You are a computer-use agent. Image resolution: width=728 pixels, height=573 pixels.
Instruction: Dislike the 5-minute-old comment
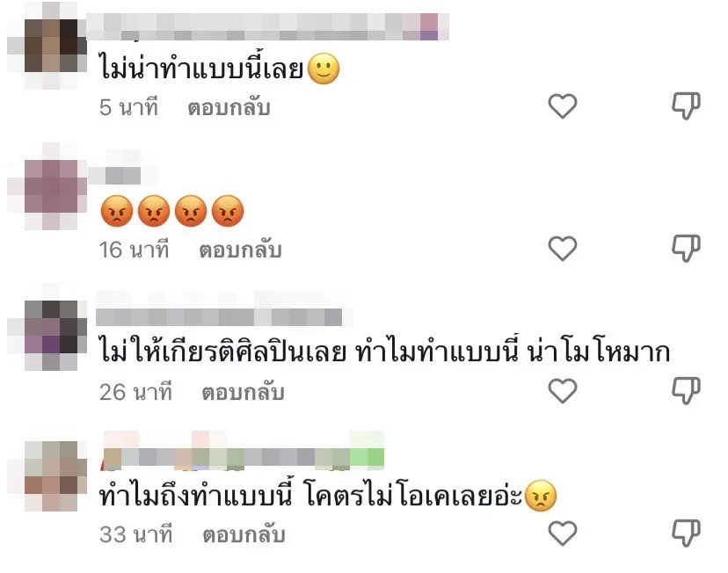point(686,106)
